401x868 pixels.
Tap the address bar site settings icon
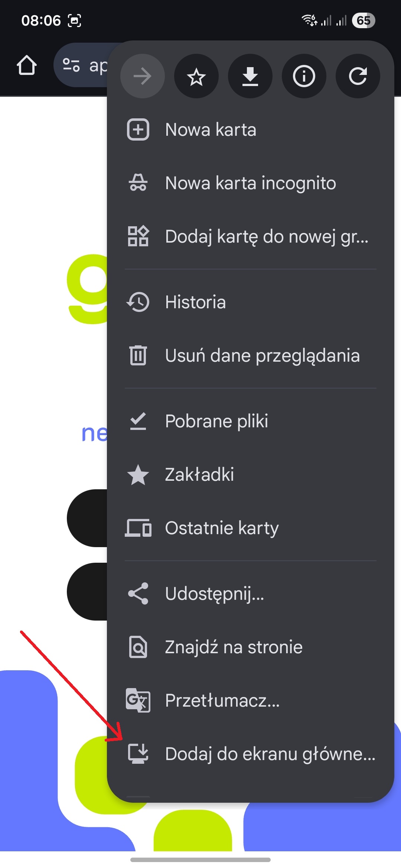72,65
